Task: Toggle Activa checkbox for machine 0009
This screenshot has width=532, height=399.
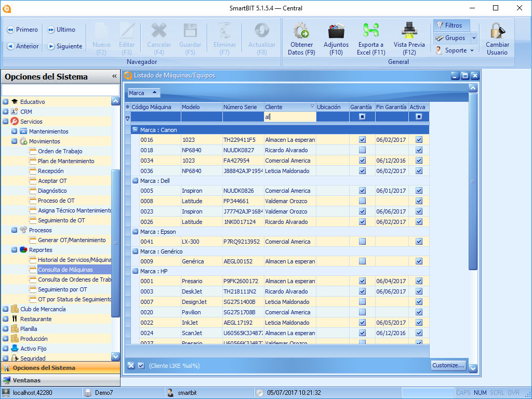Action: tap(419, 261)
